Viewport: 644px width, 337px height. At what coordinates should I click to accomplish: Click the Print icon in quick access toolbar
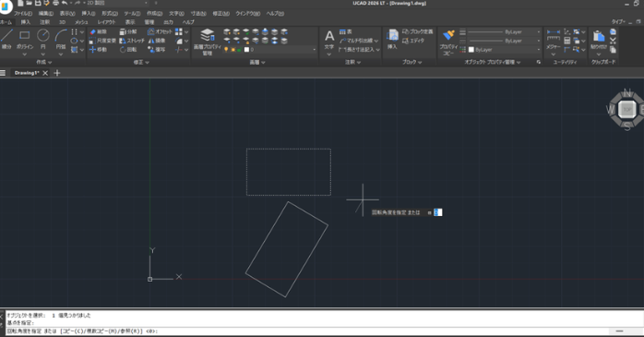[x=56, y=3]
